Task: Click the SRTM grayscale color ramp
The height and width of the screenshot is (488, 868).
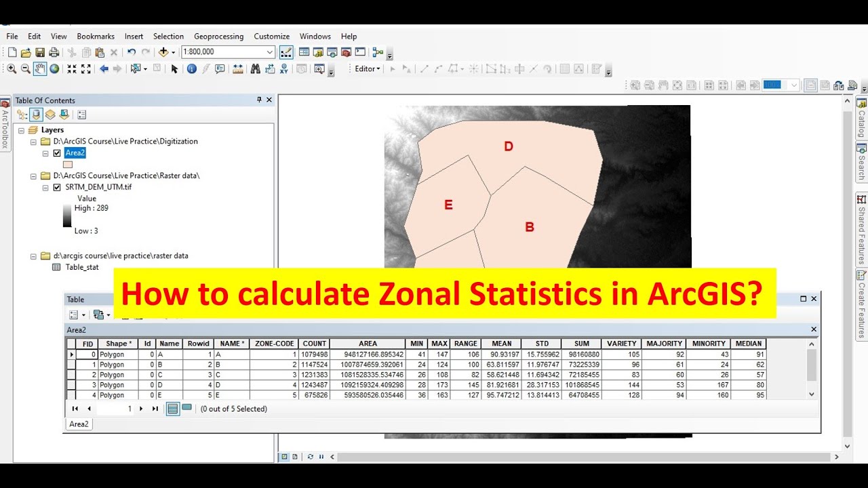Action: 67,217
